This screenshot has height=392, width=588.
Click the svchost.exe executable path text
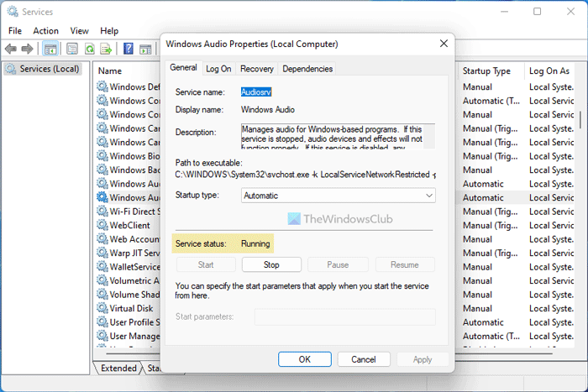click(x=305, y=175)
